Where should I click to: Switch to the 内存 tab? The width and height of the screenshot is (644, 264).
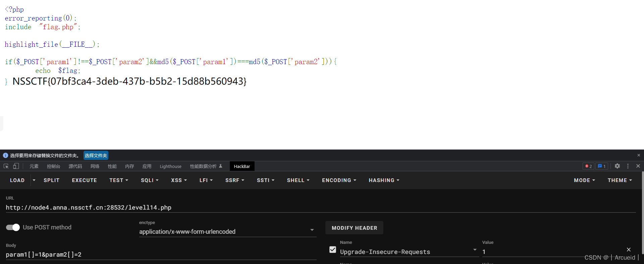click(129, 166)
